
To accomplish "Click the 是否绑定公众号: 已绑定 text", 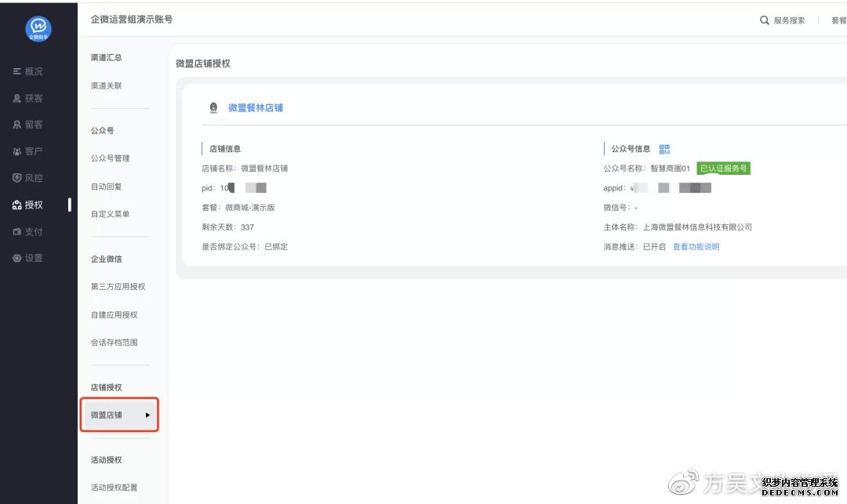I will pyautogui.click(x=245, y=247).
